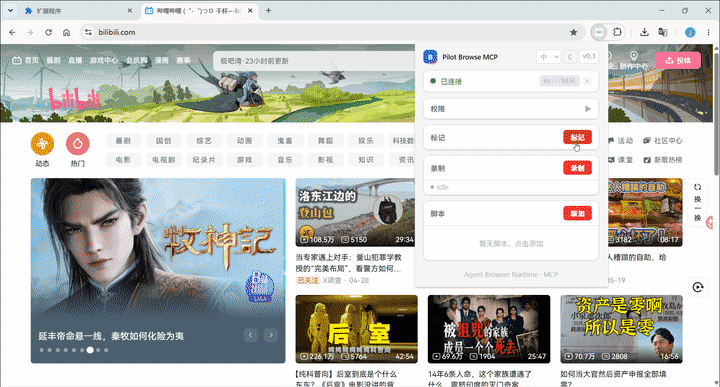Open the 后室 video thumbnail
The image size is (720, 387).
(x=356, y=329)
